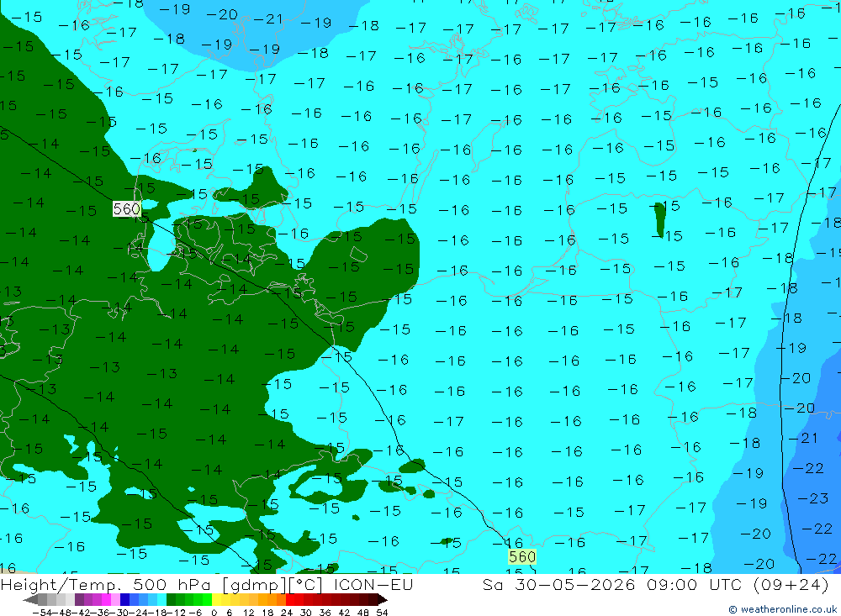
Task: Click the legend tick label 0
Action: tap(214, 612)
